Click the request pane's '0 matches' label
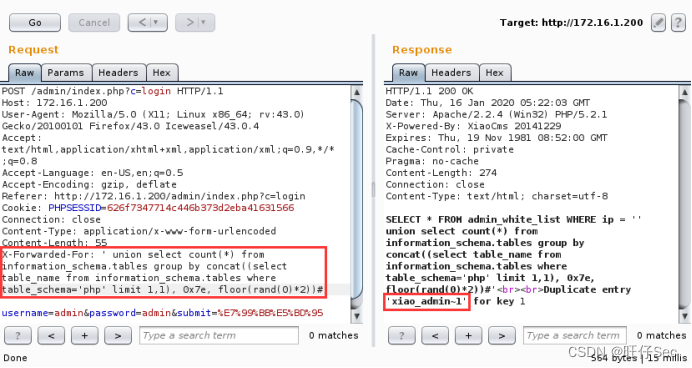The height and width of the screenshot is (368, 692). [x=333, y=336]
